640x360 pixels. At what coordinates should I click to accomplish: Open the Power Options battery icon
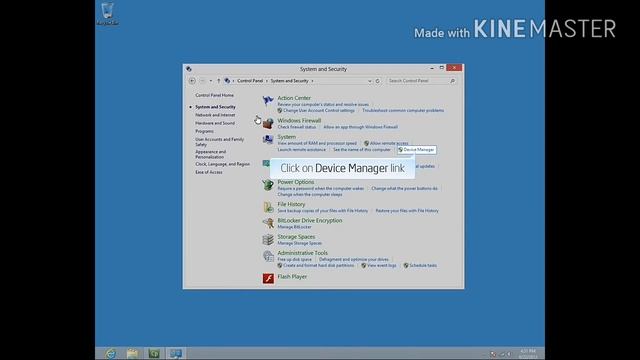pos(268,185)
